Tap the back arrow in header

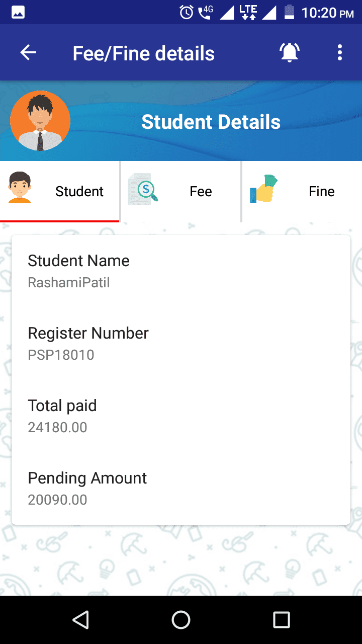28,53
